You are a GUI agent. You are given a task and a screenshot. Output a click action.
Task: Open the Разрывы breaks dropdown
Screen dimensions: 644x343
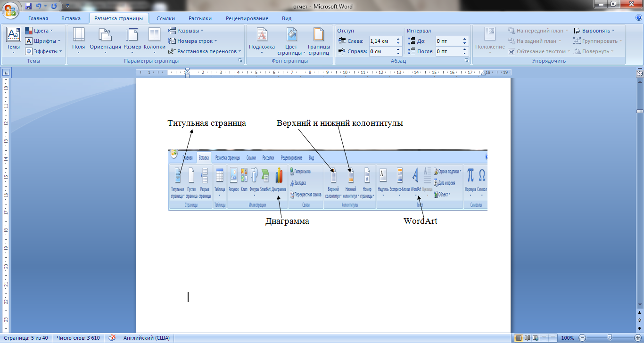pos(186,31)
